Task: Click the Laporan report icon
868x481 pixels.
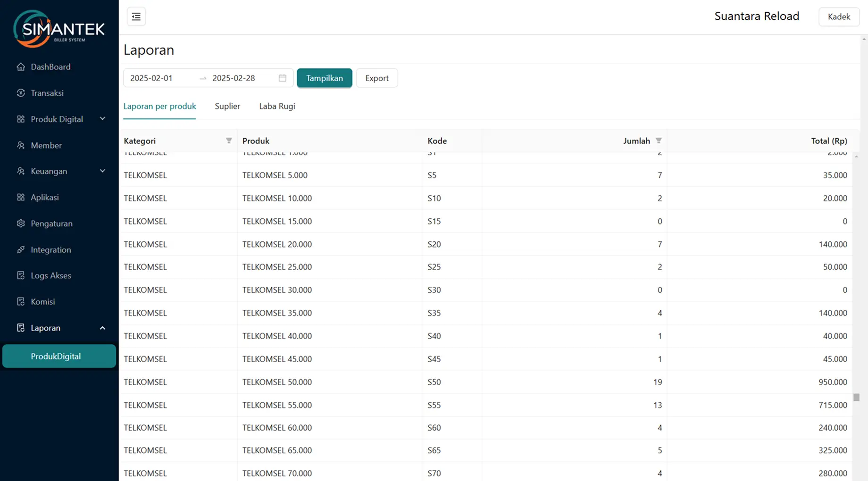Action: point(21,328)
